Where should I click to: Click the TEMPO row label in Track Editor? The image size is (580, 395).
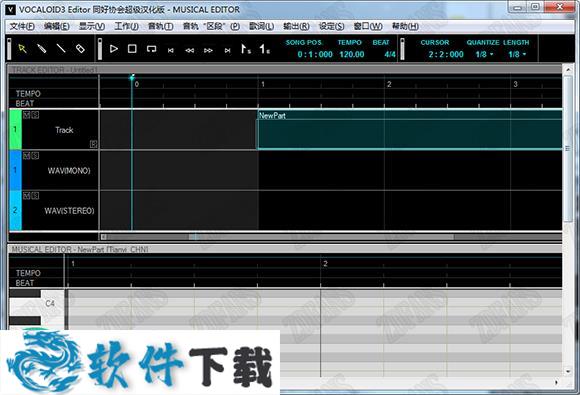(28, 94)
